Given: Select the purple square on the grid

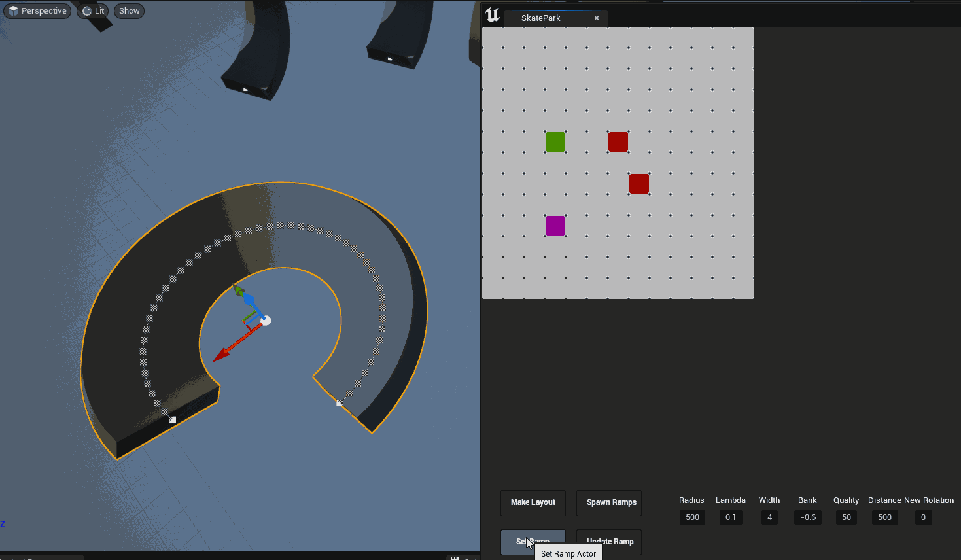Looking at the screenshot, I should [x=555, y=226].
